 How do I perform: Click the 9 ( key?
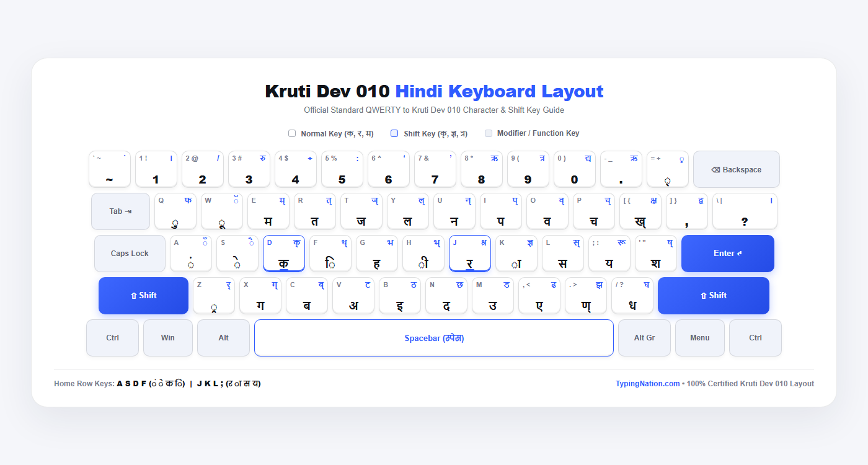click(x=528, y=169)
